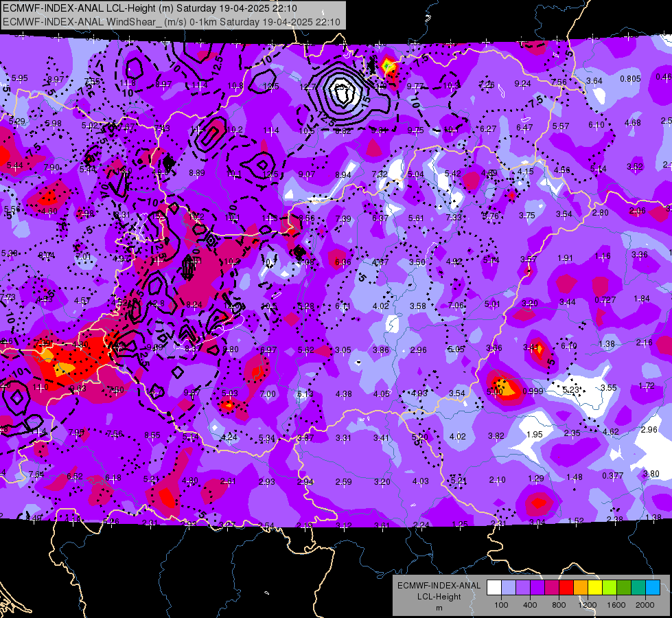Click the wind shear value 7.00

[268, 393]
